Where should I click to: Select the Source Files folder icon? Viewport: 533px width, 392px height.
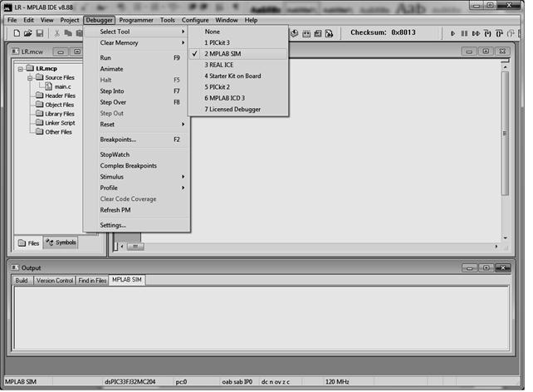pyautogui.click(x=39, y=77)
